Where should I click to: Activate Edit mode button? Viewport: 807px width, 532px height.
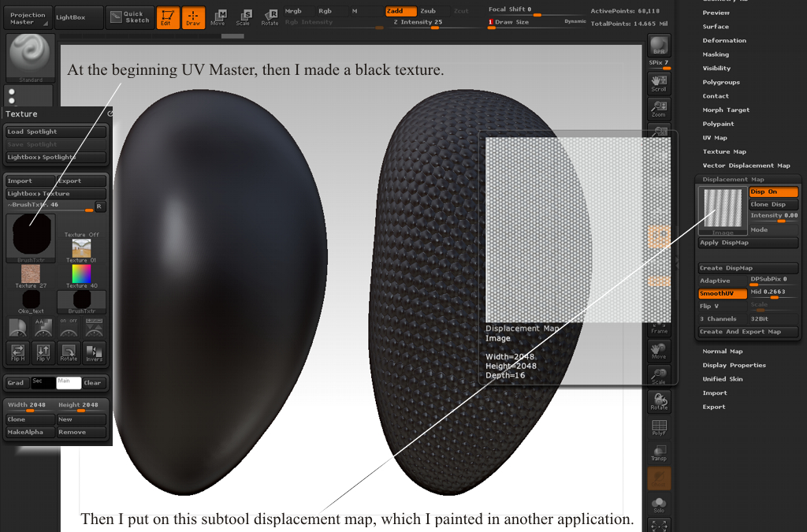168,17
